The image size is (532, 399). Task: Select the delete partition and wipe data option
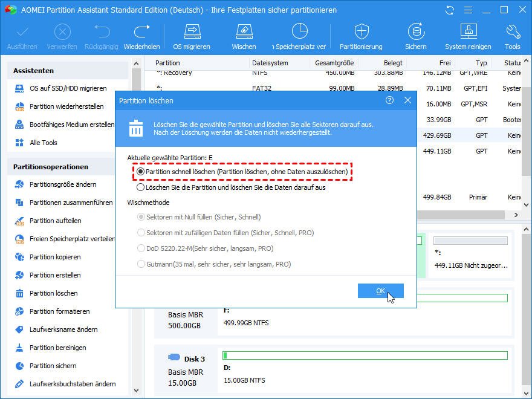point(140,187)
